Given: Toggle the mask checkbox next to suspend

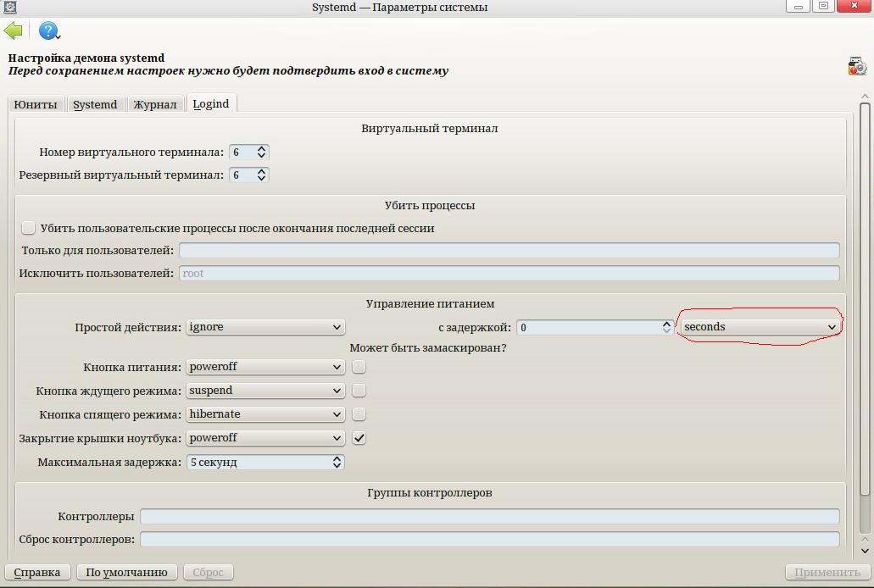Looking at the screenshot, I should (359, 390).
